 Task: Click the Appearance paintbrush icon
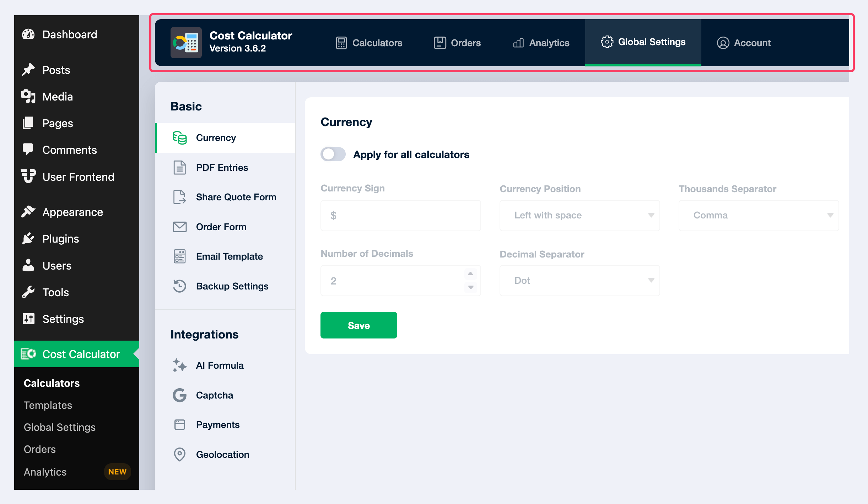coord(28,212)
